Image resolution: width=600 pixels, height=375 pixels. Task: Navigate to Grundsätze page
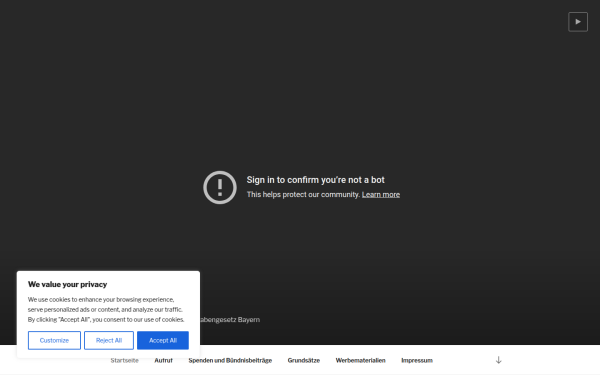(x=303, y=360)
